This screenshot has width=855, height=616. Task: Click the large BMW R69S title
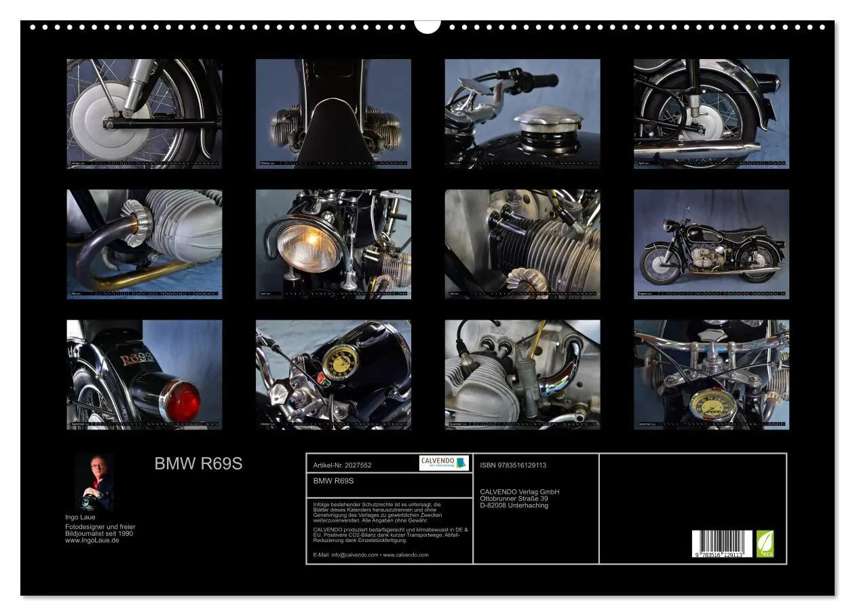click(198, 464)
